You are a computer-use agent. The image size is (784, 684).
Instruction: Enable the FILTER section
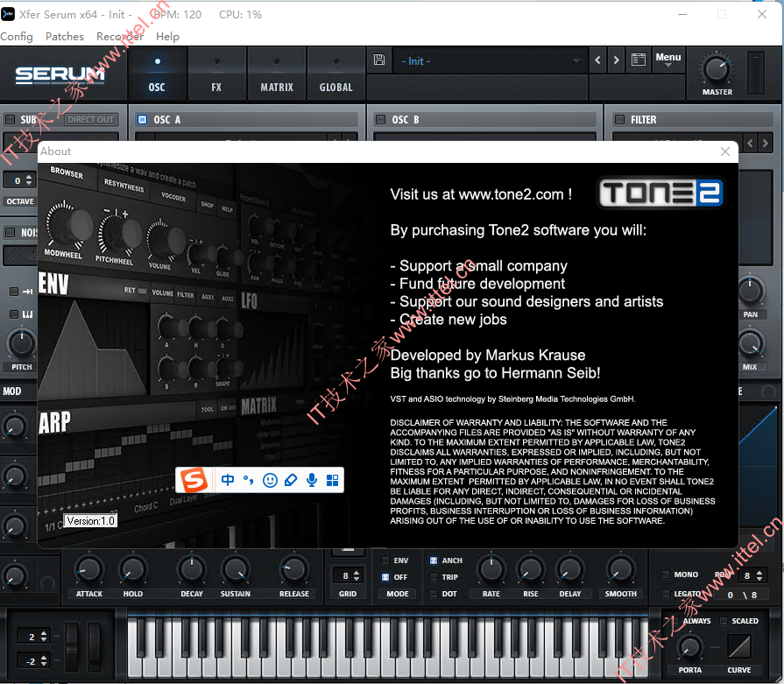pyautogui.click(x=619, y=119)
